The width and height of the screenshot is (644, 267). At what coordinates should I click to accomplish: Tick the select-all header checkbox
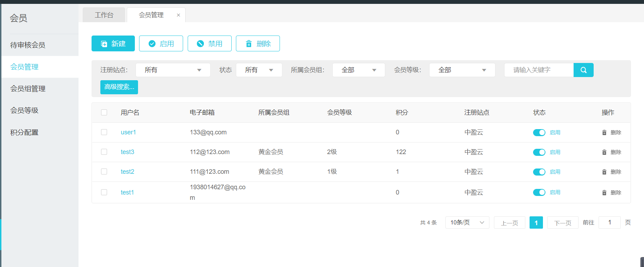pyautogui.click(x=104, y=113)
